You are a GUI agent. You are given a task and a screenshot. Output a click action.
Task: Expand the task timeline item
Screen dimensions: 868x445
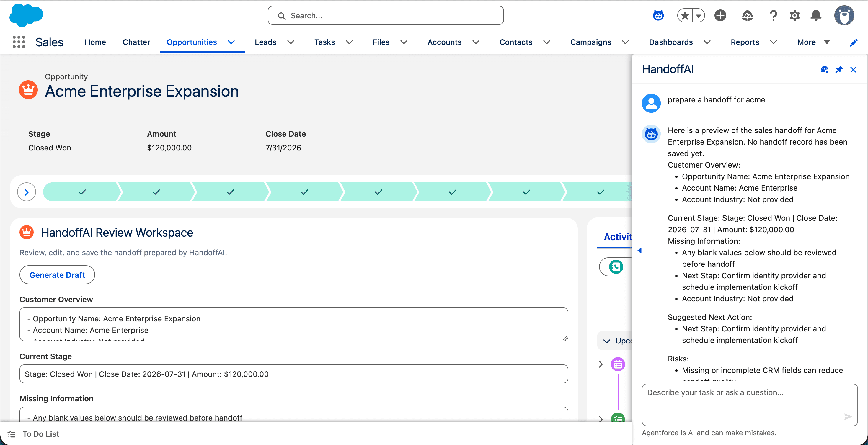tap(601, 419)
